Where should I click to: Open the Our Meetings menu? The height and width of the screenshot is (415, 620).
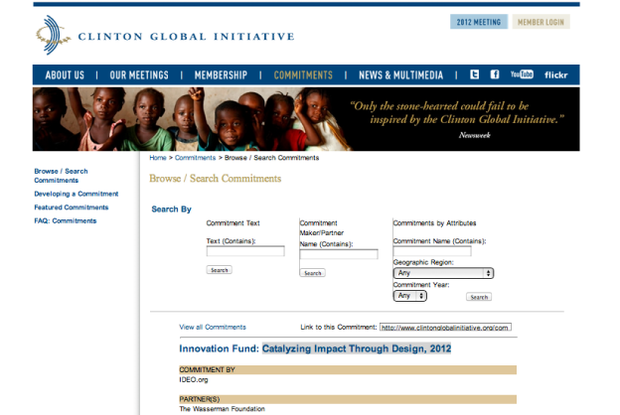pyautogui.click(x=139, y=75)
